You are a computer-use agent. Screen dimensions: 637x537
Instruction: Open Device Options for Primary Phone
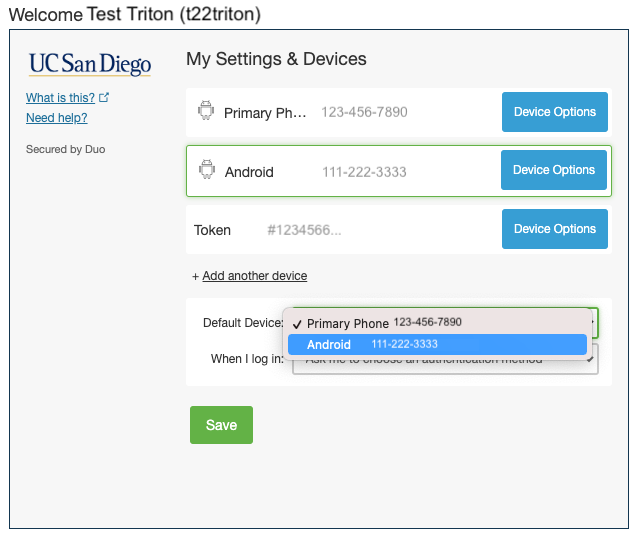point(554,112)
